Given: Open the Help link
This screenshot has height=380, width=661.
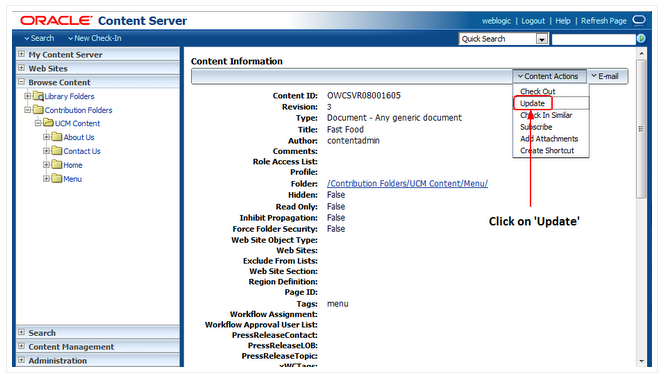Looking at the screenshot, I should pyautogui.click(x=563, y=21).
